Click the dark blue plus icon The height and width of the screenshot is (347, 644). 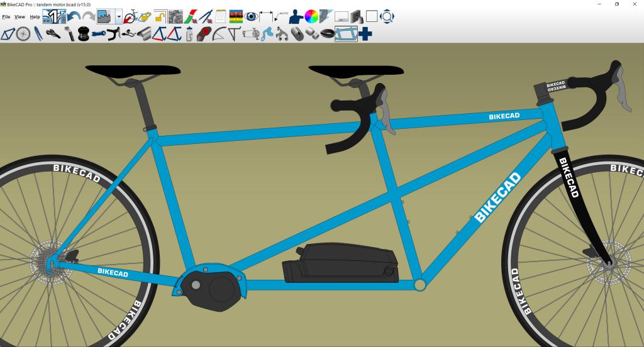(365, 34)
